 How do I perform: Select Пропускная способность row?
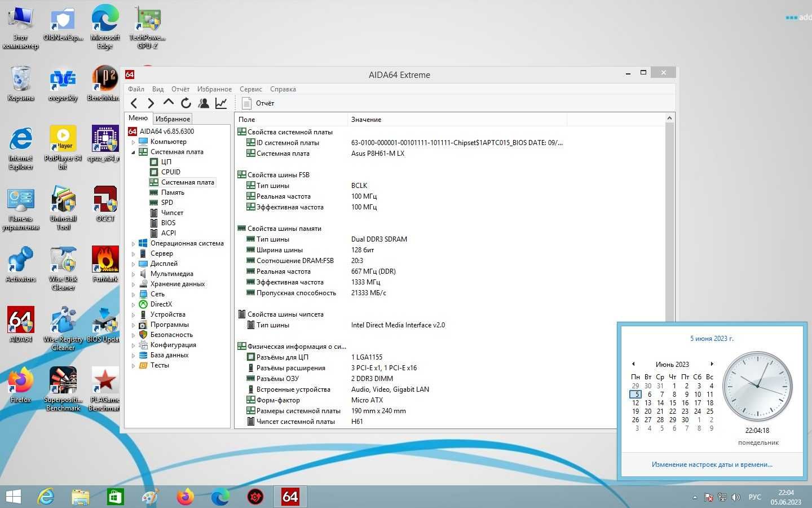450,293
